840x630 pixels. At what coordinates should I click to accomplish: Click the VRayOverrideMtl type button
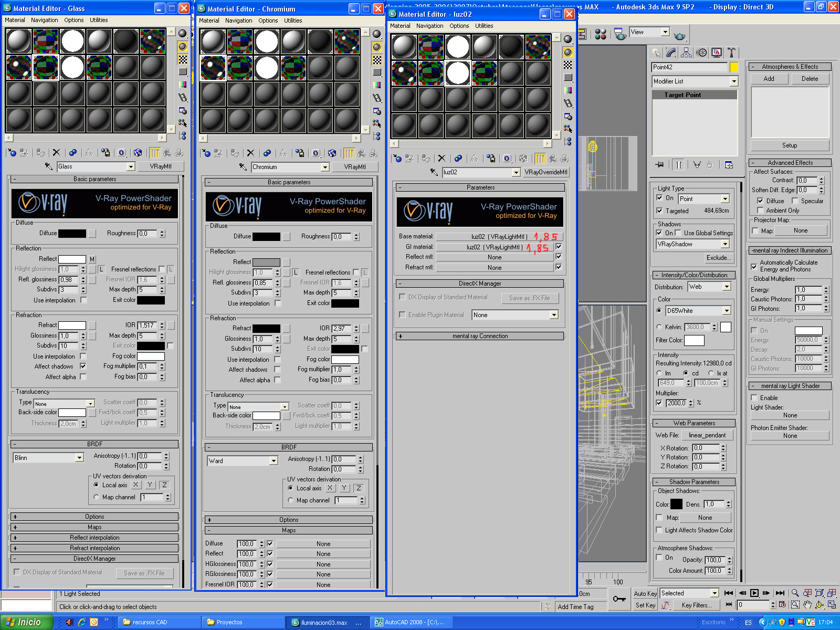(x=546, y=172)
